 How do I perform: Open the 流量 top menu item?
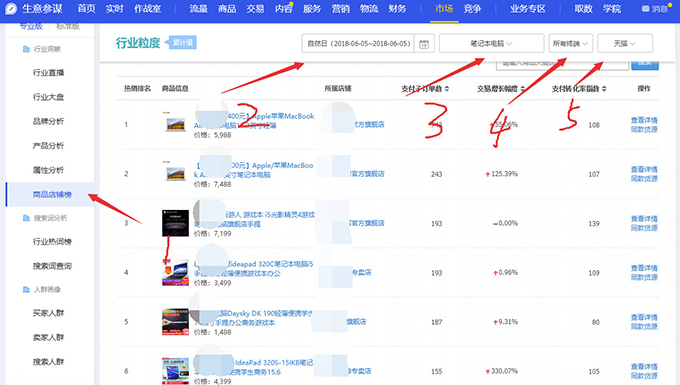(x=198, y=9)
